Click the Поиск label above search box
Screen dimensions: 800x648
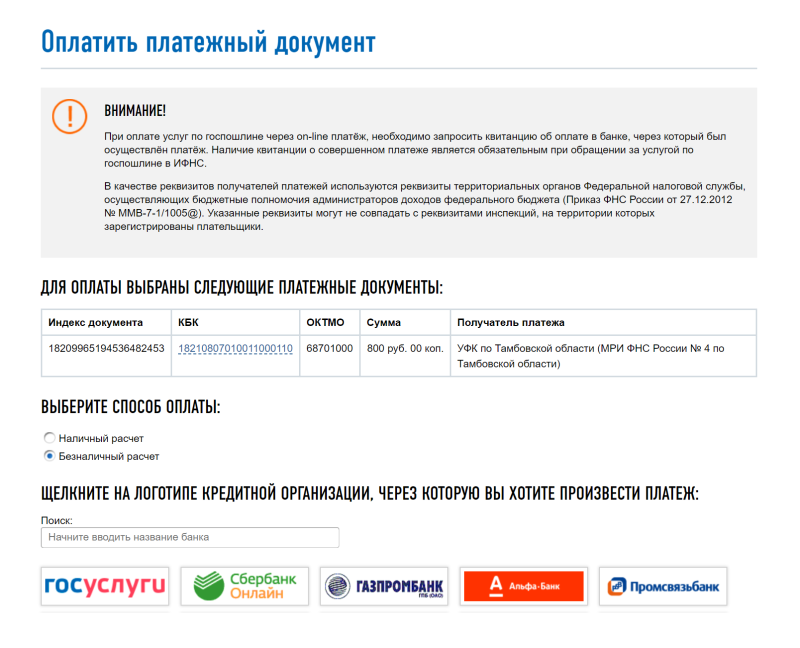coord(57,520)
